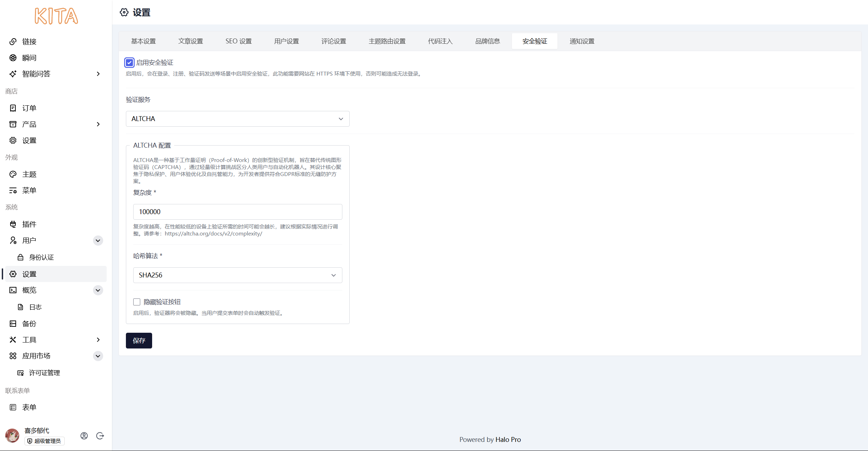Screen dimensions: 868x451
Task: Switch to the 通知设置 tab
Action: click(582, 41)
